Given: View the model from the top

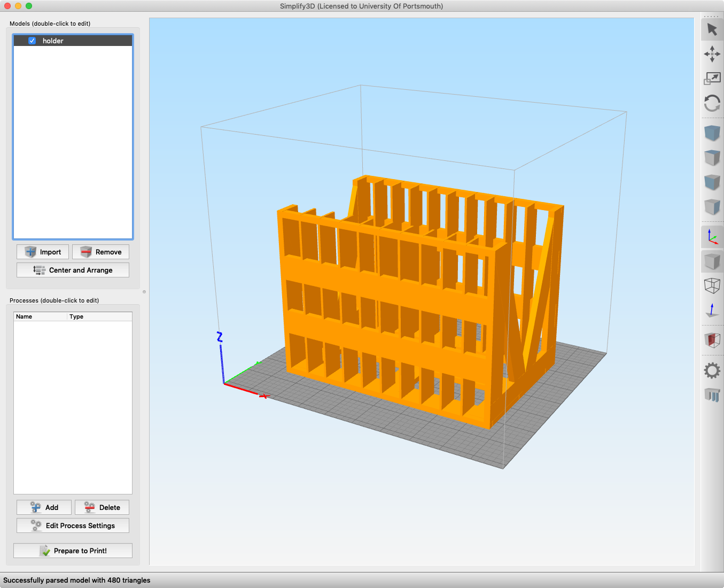Looking at the screenshot, I should coord(712,157).
